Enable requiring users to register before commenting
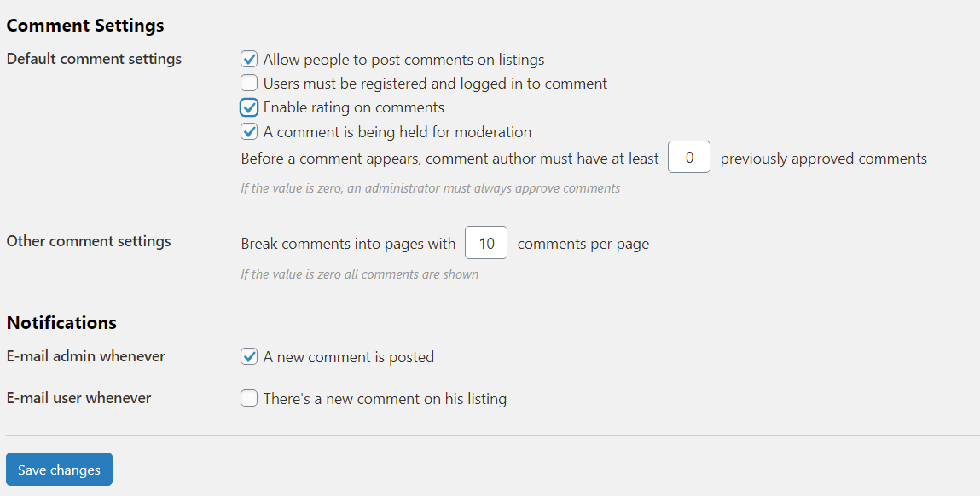The width and height of the screenshot is (980, 496). [x=249, y=83]
